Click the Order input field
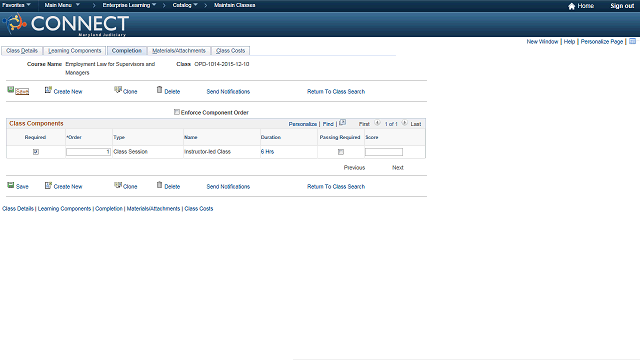 coord(89,152)
